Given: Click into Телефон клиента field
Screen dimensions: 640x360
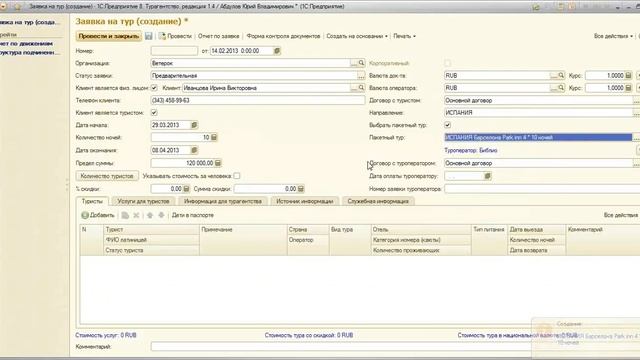Looking at the screenshot, I should pyautogui.click(x=258, y=100).
